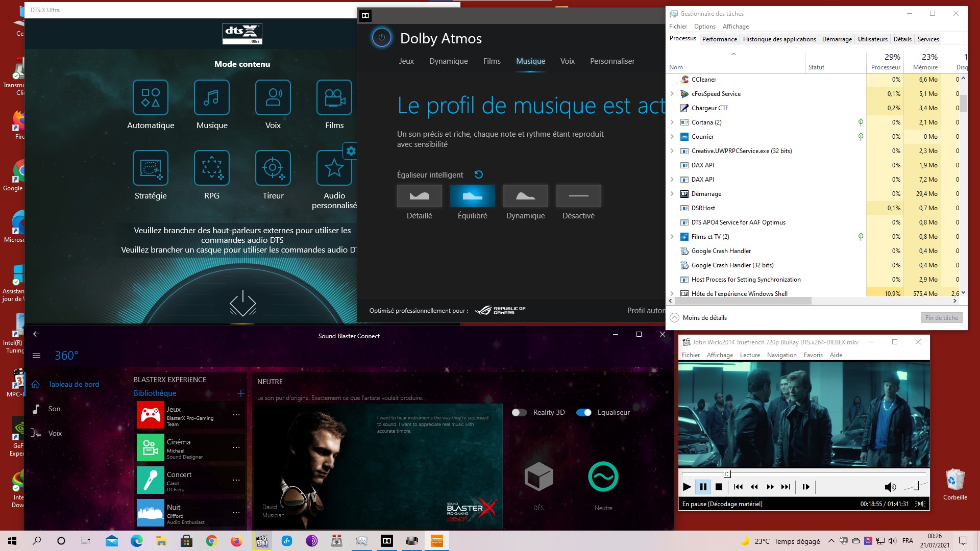The image size is (980, 551).
Task: Skip to previous track in MPC
Action: point(738,487)
